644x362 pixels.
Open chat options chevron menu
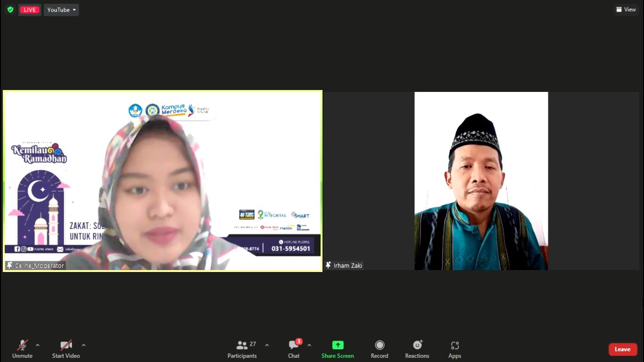coord(309,344)
